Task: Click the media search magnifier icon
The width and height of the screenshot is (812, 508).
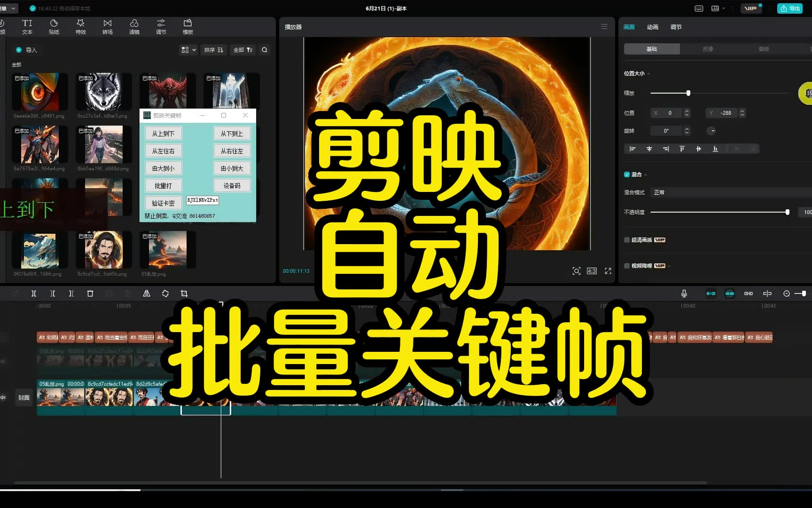Action: tap(265, 50)
